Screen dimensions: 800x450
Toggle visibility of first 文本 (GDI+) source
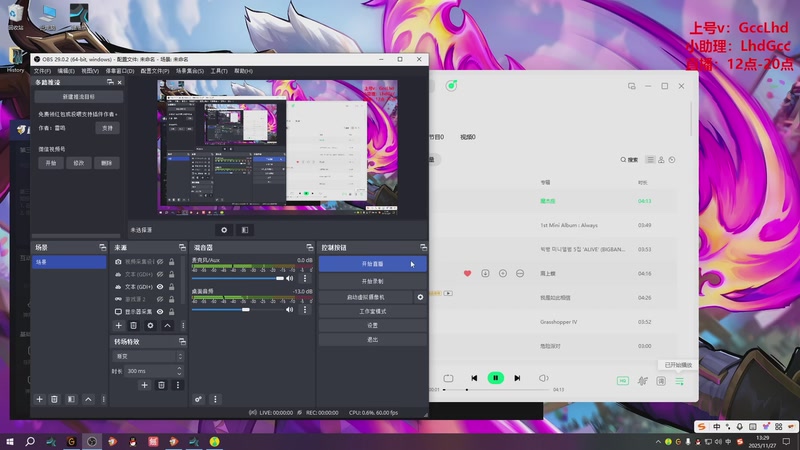click(x=160, y=274)
